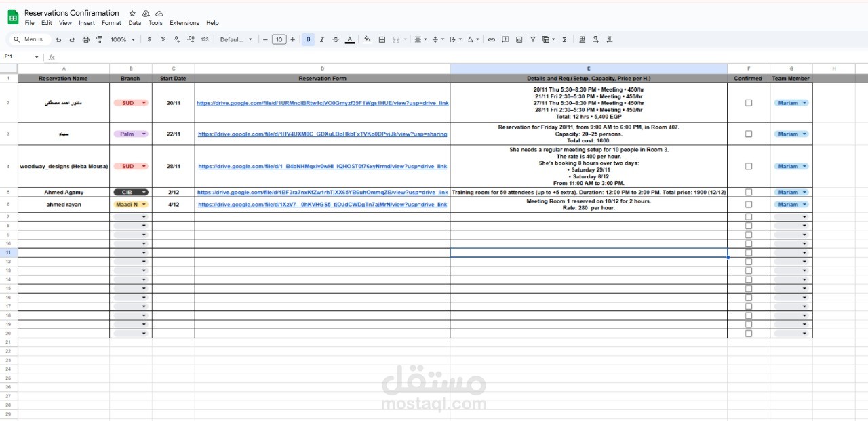Screen dimensions: 868x421
Task: Check the cloud save status icon
Action: [159, 13]
